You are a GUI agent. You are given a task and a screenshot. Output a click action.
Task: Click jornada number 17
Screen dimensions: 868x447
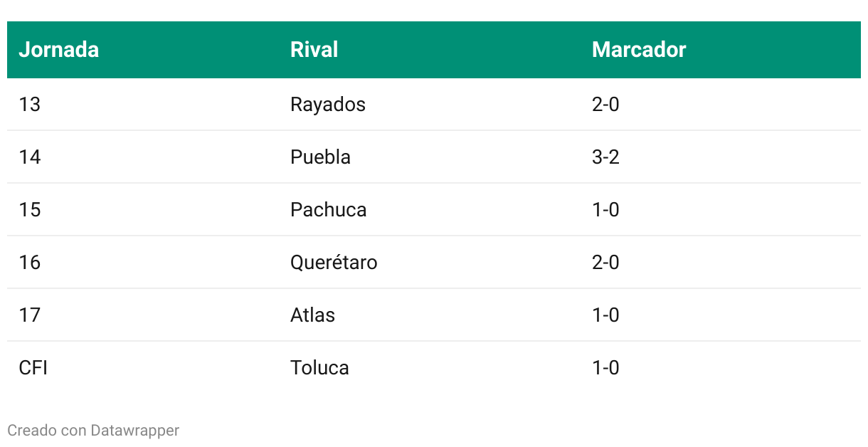click(29, 315)
